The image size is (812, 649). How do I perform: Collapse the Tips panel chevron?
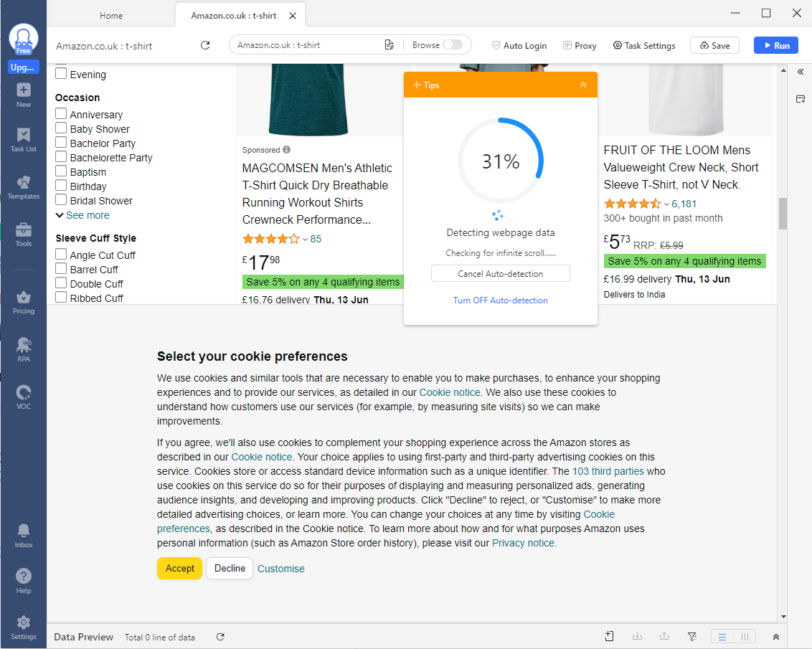(583, 85)
